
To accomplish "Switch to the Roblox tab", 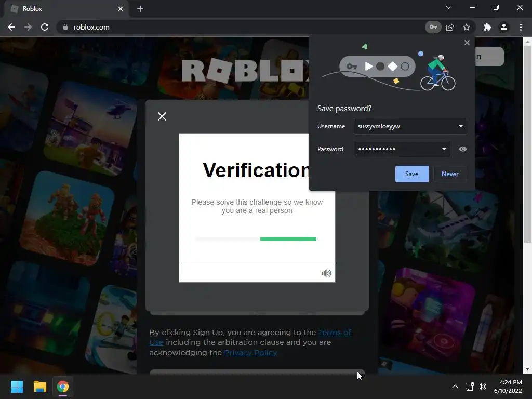I will (66, 9).
